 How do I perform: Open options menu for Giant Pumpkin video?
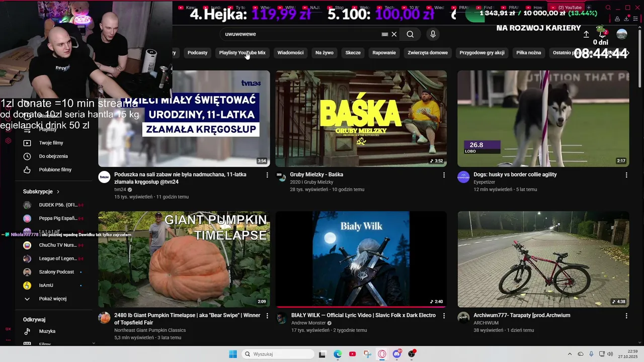(267, 316)
